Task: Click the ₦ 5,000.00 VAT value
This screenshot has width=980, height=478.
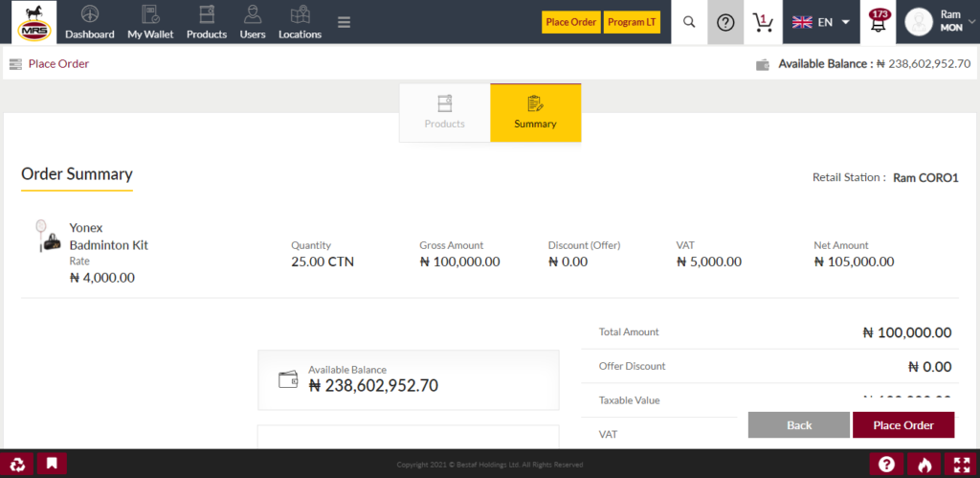Action: pos(709,262)
